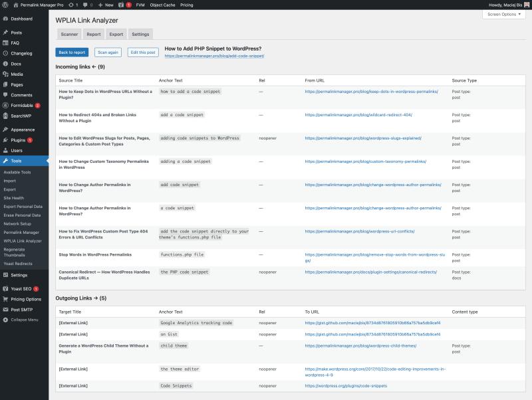Open Erase Personal Data submenu item

click(22, 215)
